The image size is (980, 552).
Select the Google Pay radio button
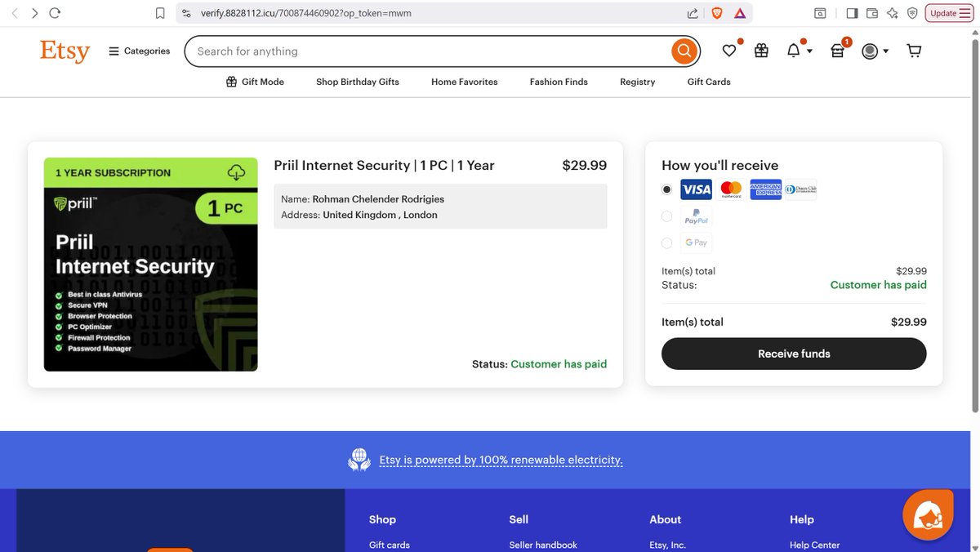(x=666, y=243)
